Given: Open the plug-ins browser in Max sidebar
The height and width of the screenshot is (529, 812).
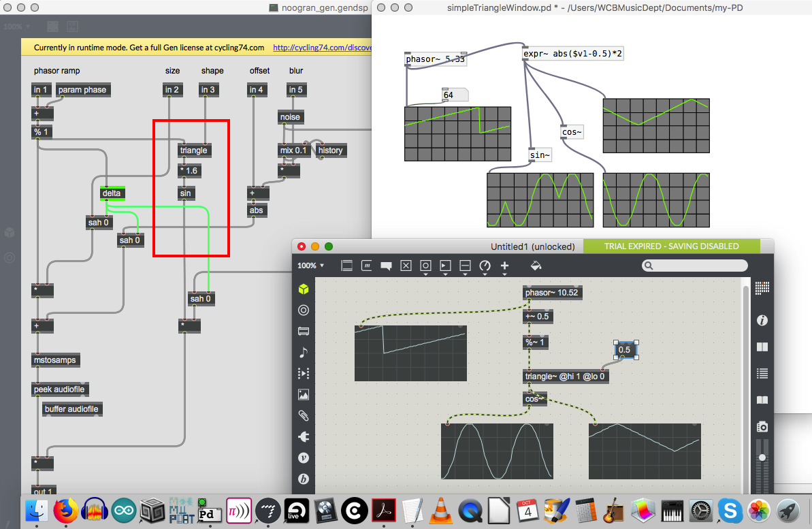Looking at the screenshot, I should coord(304,437).
